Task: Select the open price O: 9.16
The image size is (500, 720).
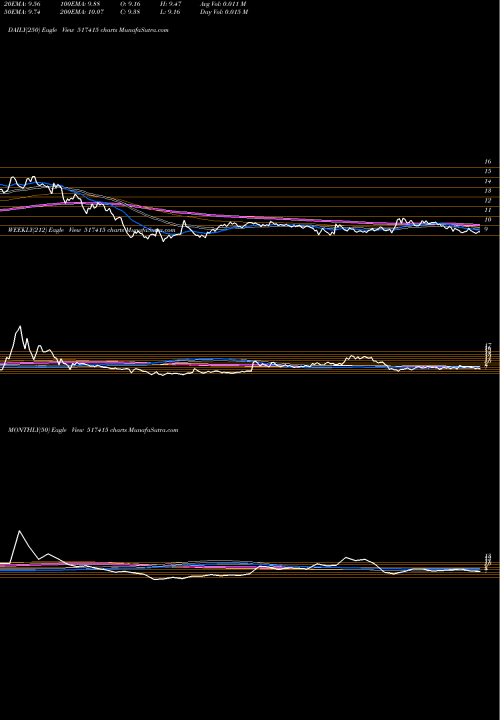Action: [130, 4]
